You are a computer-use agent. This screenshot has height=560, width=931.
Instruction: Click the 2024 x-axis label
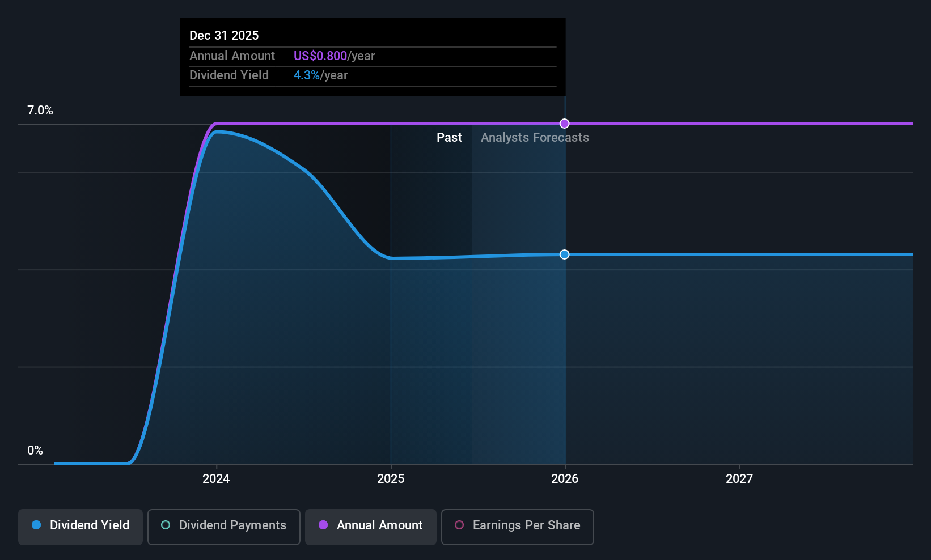(216, 478)
